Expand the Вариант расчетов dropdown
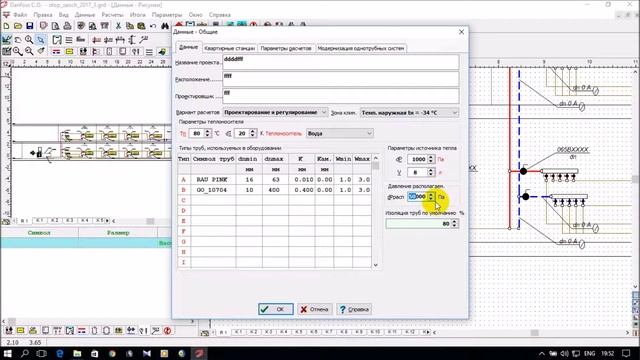Screen dimensions: 640x360 (324, 112)
